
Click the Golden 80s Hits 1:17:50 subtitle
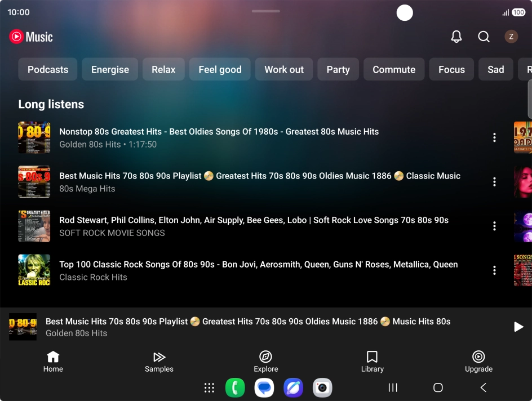(108, 144)
